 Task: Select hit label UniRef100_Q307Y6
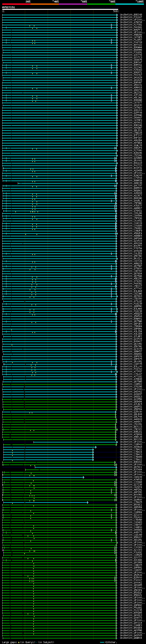pos(131,55)
